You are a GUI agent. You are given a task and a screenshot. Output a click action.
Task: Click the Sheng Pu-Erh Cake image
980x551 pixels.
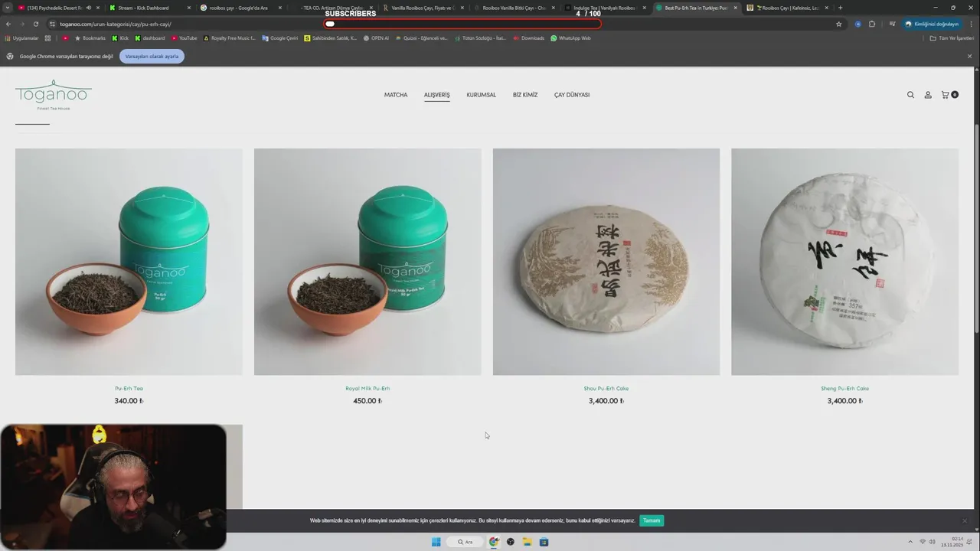tap(844, 262)
